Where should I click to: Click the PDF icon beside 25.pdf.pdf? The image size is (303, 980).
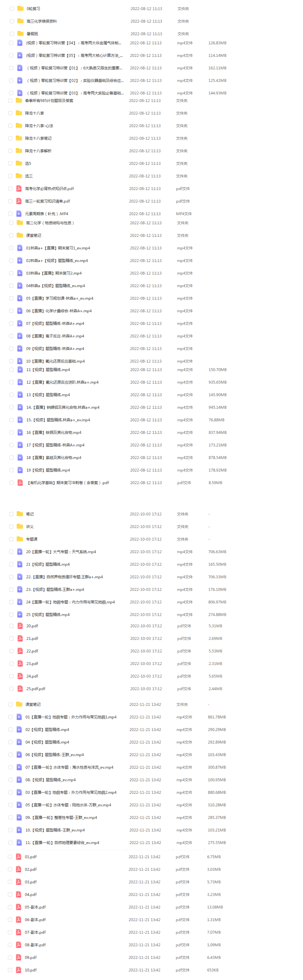pos(20,689)
